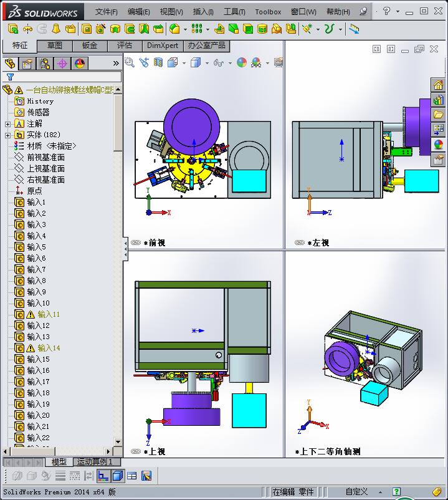Click the View Settings monitor icon
The height and width of the screenshot is (500, 448).
click(x=279, y=62)
